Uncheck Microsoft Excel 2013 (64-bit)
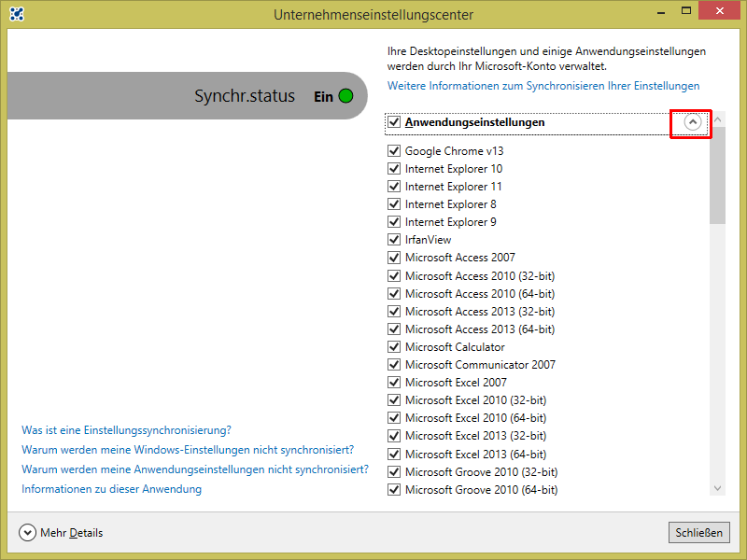The image size is (747, 560). tap(394, 454)
